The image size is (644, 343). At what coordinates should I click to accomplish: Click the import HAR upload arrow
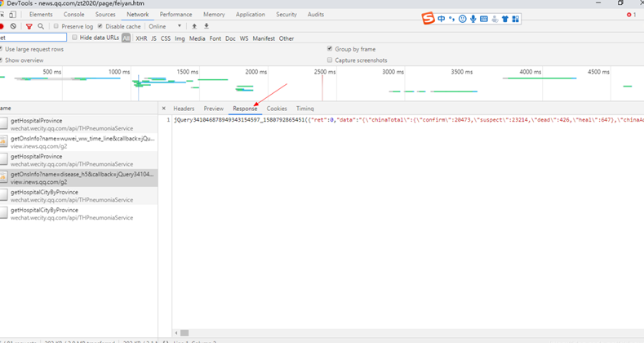point(194,26)
